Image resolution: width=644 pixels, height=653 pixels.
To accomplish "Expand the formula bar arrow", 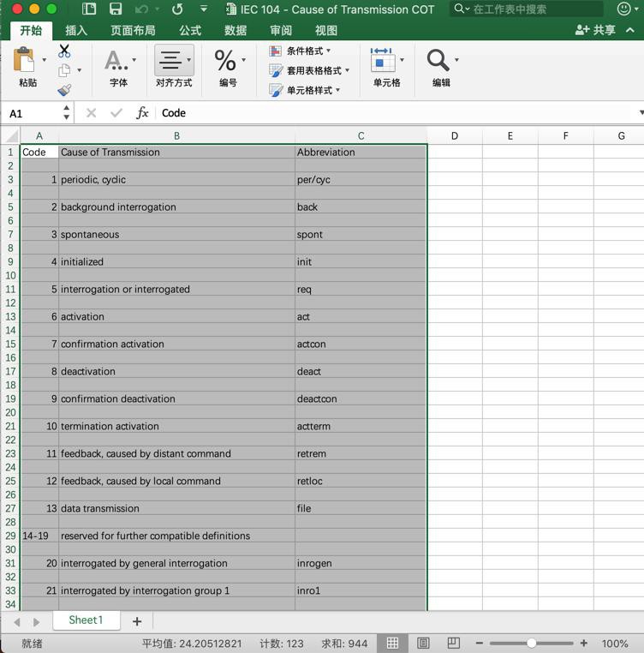I will point(641,112).
